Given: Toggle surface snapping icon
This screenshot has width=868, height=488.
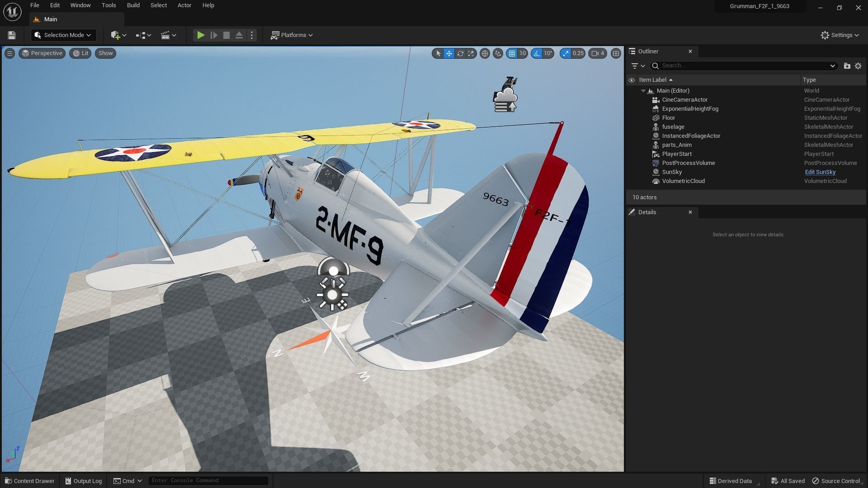Looking at the screenshot, I should point(498,53).
